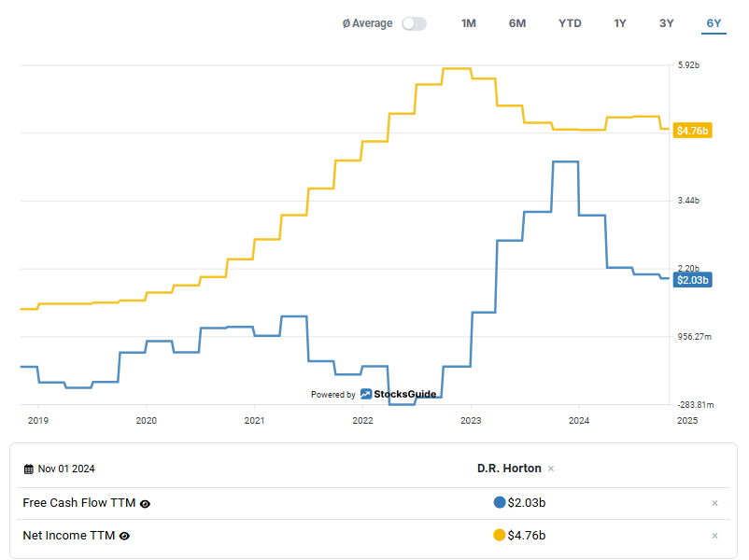
Task: Click the 2025 x-axis label
Action: [687, 421]
